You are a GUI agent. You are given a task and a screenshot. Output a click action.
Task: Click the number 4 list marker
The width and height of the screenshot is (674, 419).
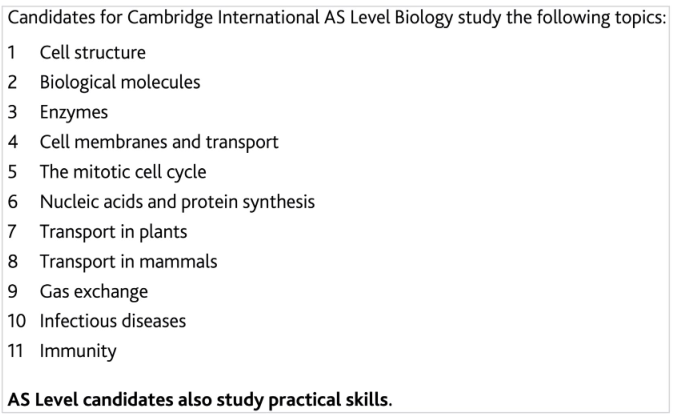point(12,142)
